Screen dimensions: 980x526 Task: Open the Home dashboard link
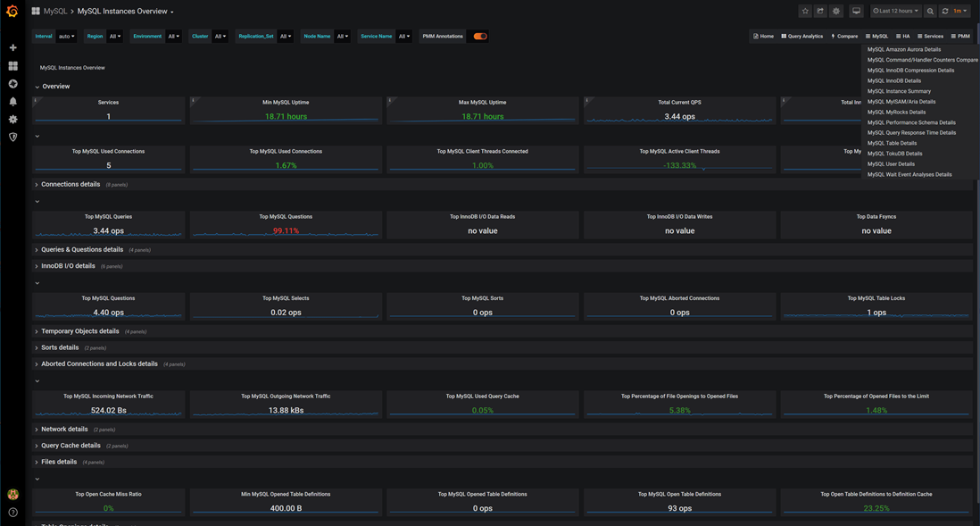click(763, 37)
